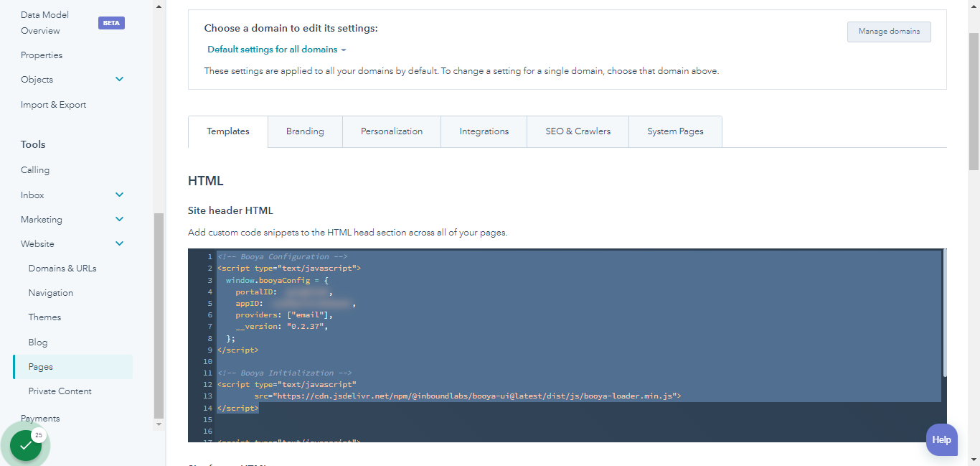Click the sidebar vertical scrollbar
980x466 pixels.
click(159, 316)
